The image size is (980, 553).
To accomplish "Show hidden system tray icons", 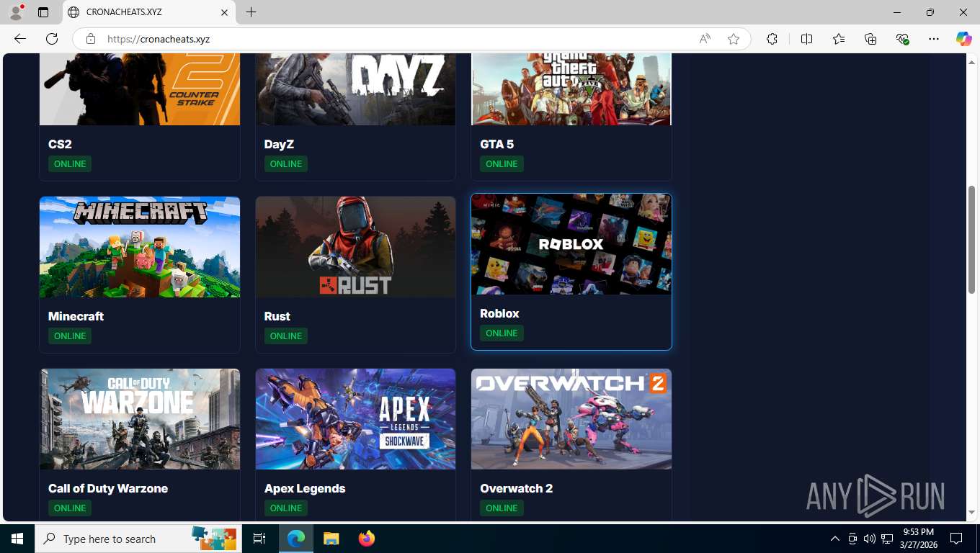I will pyautogui.click(x=835, y=539).
